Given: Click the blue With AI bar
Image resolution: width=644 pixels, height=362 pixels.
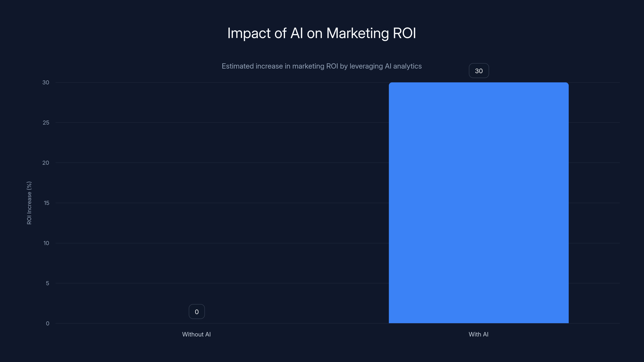Looking at the screenshot, I should click(479, 203).
